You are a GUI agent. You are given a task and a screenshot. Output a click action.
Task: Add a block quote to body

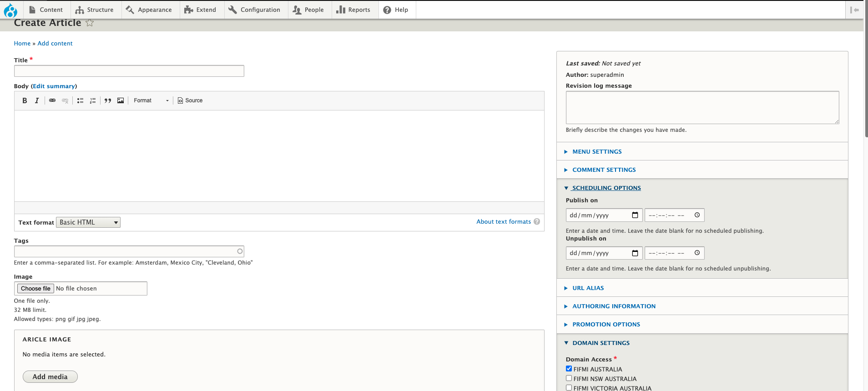pyautogui.click(x=108, y=100)
